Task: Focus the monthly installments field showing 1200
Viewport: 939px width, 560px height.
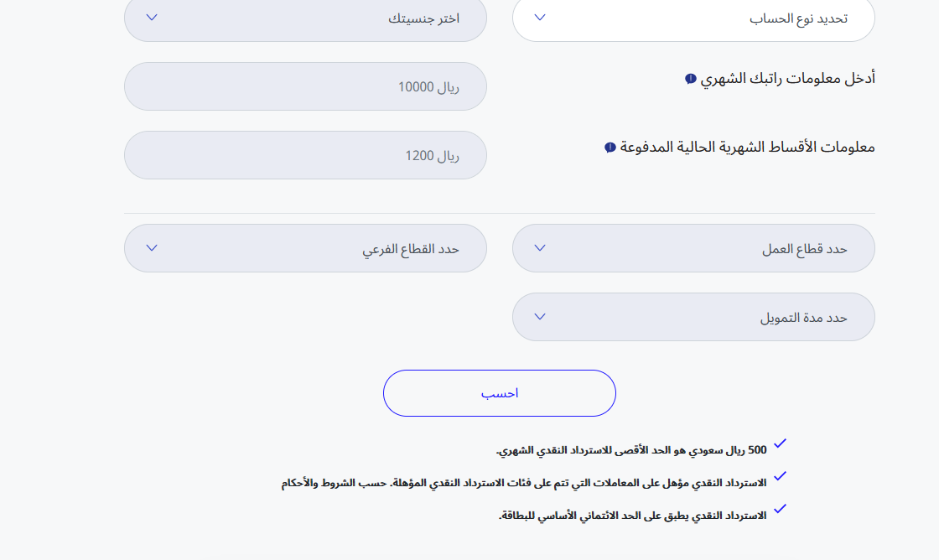Action: tap(305, 155)
